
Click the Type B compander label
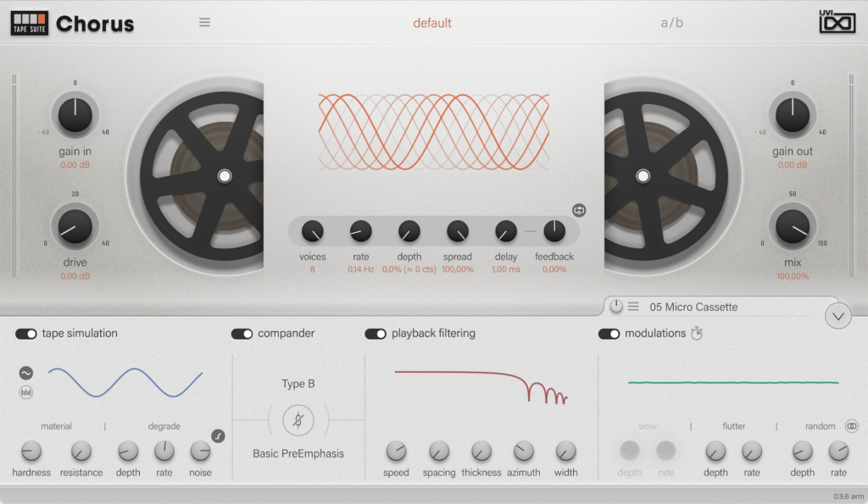click(298, 384)
